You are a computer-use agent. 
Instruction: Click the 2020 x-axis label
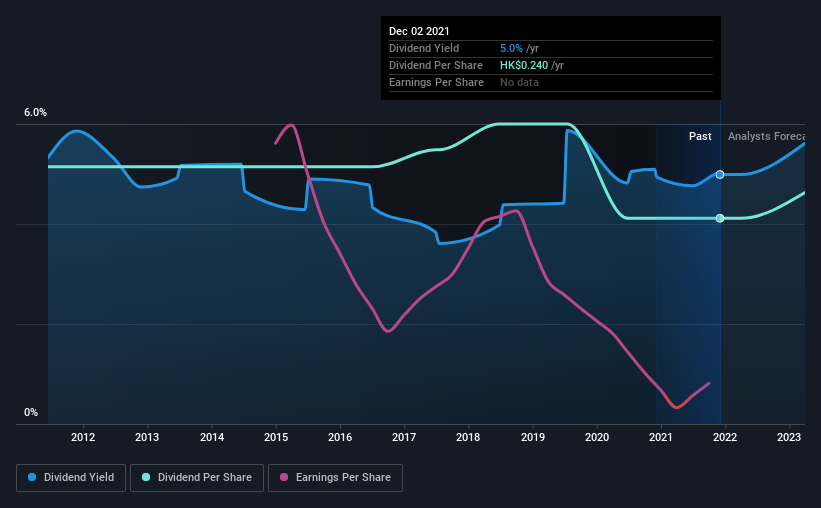[597, 437]
